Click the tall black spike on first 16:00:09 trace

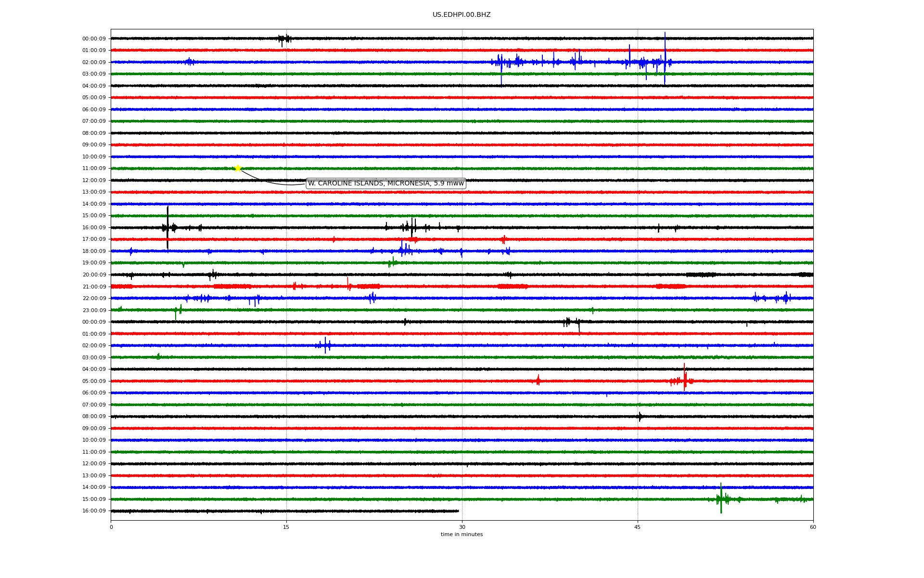click(167, 226)
